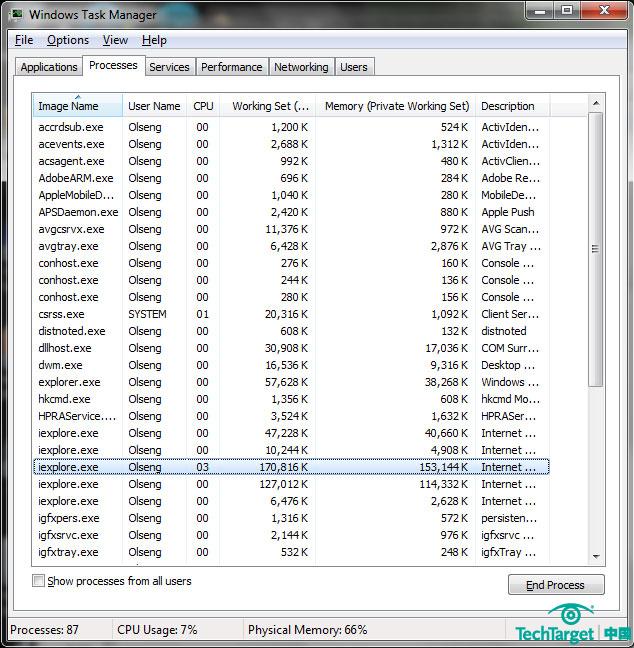Image resolution: width=634 pixels, height=648 pixels.
Task: Select the csrss.exe SYSTEM process row
Action: (61, 314)
